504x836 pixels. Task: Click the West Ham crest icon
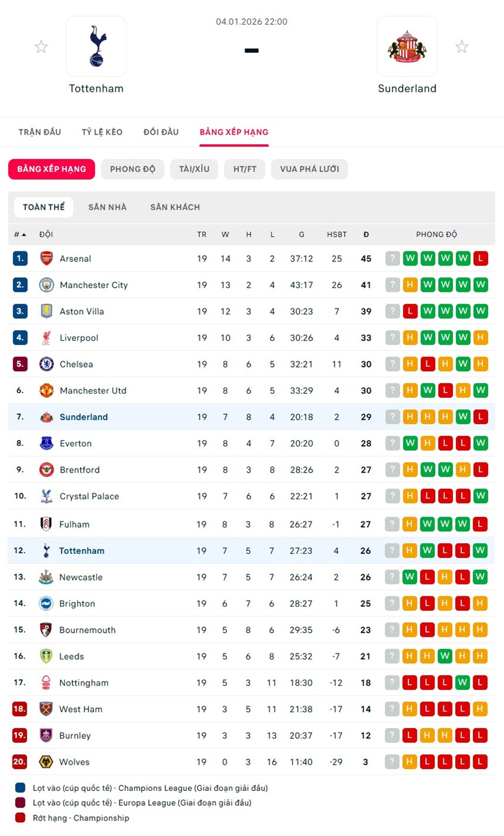[46, 709]
